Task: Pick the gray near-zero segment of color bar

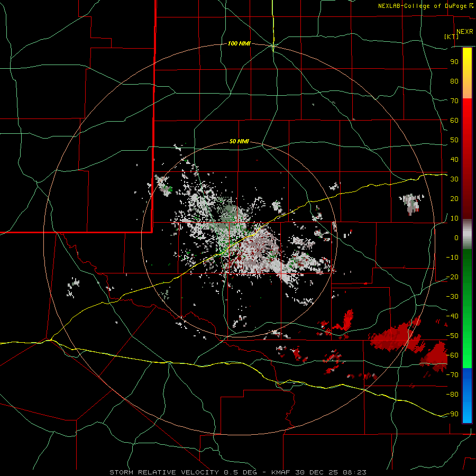Action: pyautogui.click(x=467, y=234)
